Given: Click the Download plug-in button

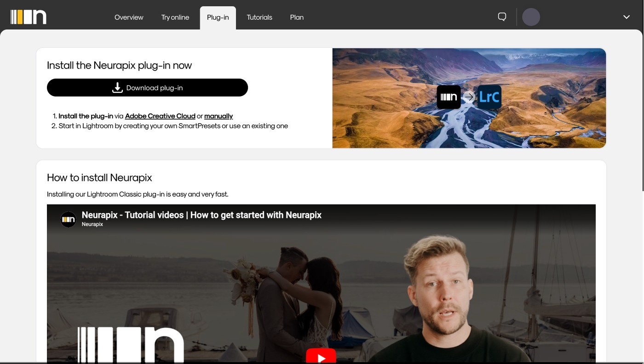Looking at the screenshot, I should tap(147, 88).
